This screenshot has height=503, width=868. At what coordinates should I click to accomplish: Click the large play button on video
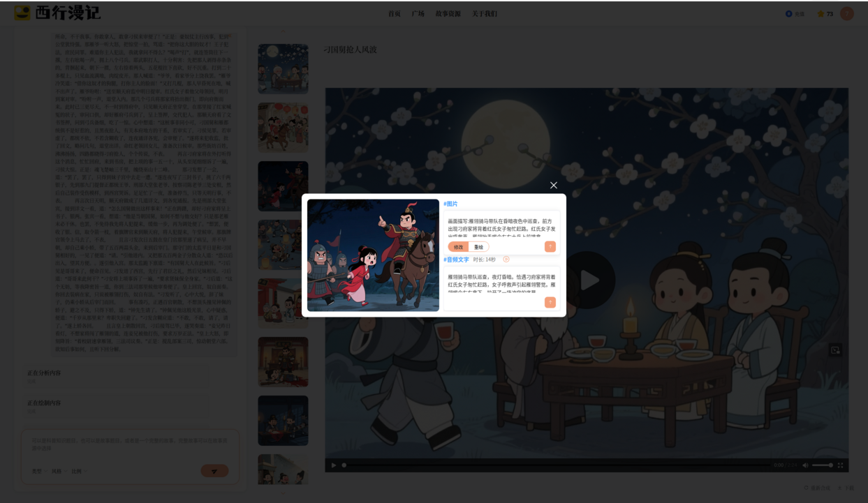tap(589, 280)
